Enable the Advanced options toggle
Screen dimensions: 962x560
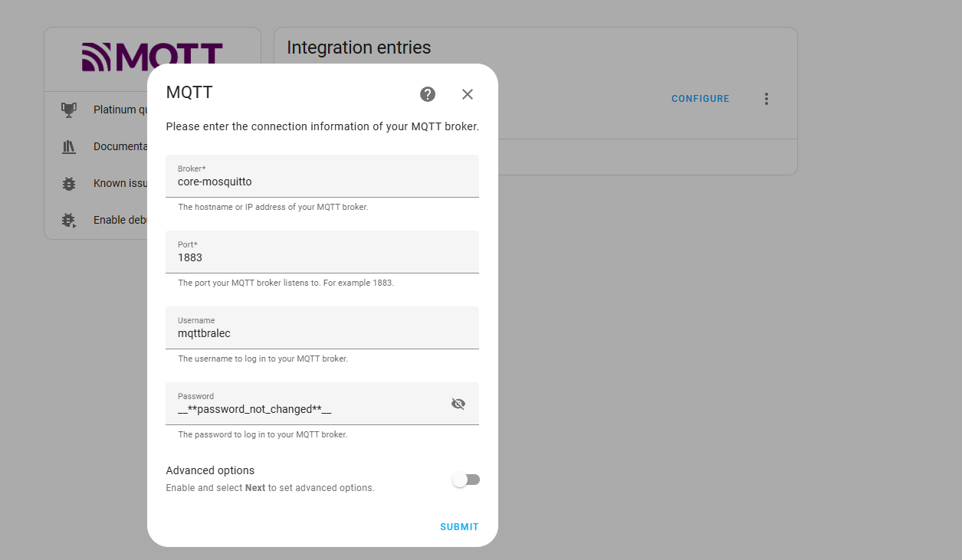tap(466, 478)
